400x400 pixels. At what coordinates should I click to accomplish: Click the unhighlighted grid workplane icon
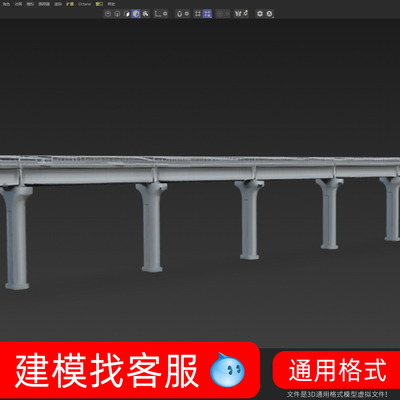[198, 14]
